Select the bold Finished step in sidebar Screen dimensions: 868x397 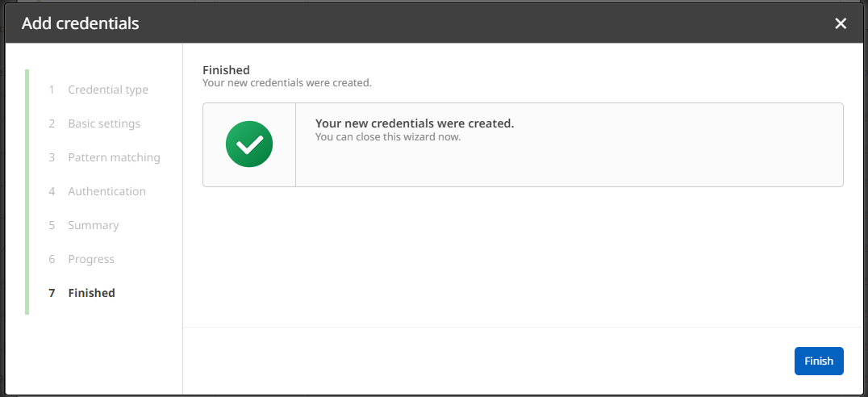click(x=91, y=293)
